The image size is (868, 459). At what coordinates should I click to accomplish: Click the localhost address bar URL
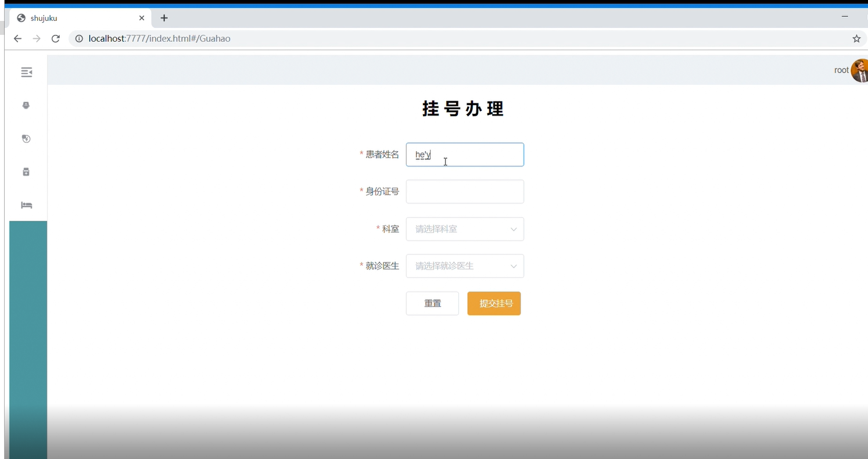pos(160,39)
